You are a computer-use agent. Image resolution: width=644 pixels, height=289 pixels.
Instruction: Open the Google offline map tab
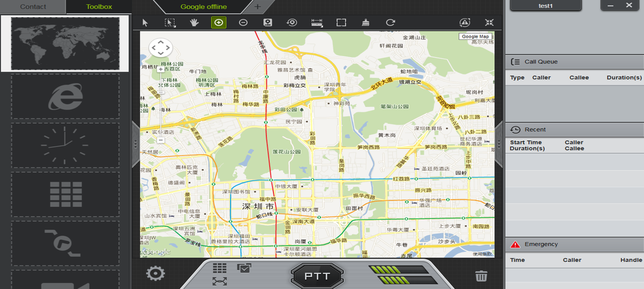(203, 7)
